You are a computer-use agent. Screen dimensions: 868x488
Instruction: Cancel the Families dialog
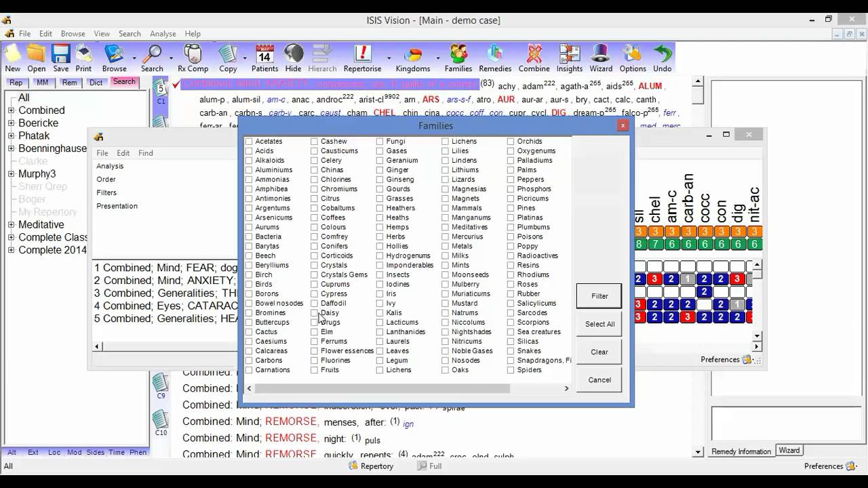pos(599,380)
